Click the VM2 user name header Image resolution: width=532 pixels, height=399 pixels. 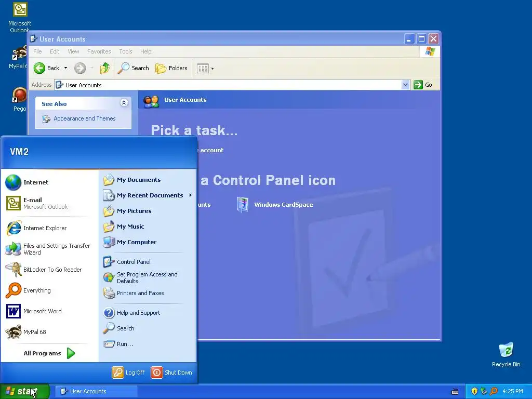coord(19,152)
